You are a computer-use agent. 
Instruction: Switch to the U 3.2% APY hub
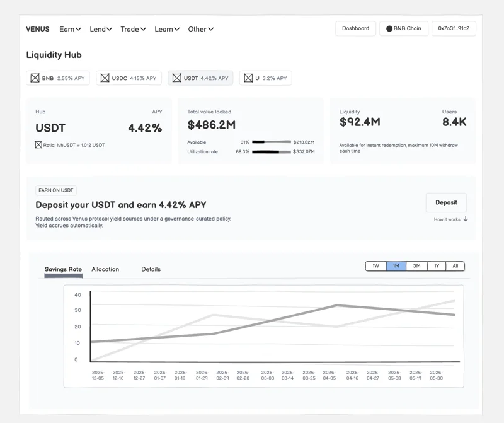click(265, 78)
